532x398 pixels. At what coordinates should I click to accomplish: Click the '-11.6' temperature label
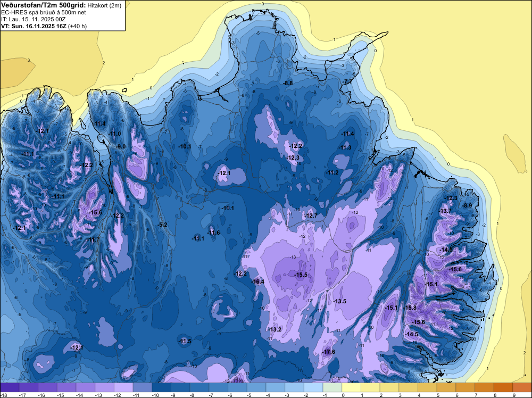pyautogui.click(x=213, y=233)
